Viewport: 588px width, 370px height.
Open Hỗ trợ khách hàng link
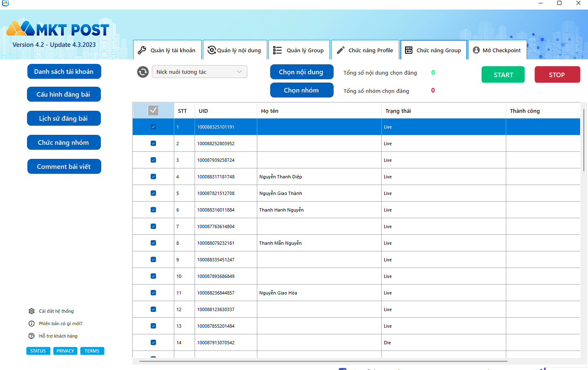pyautogui.click(x=58, y=336)
